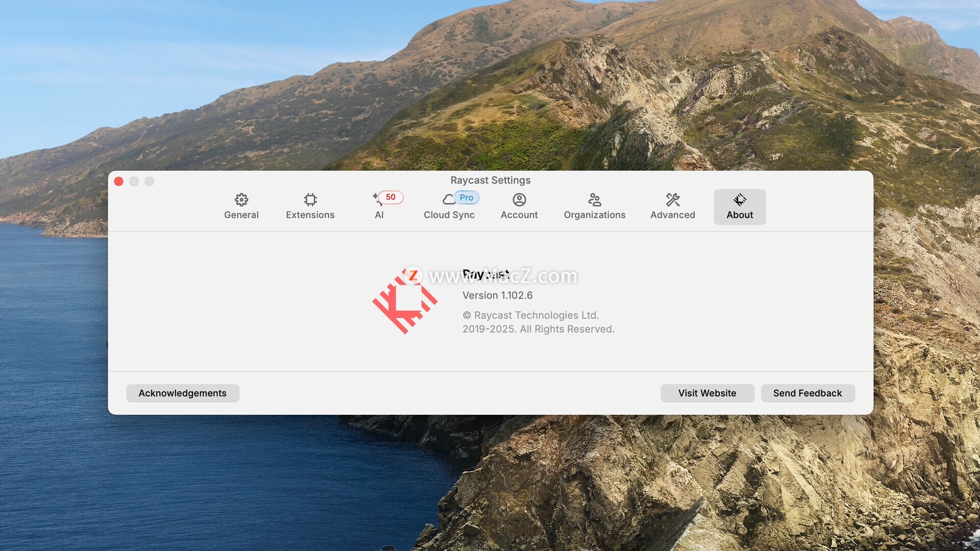Screen dimensions: 980x551
Task: Click the Visit Website button
Action: 707,393
